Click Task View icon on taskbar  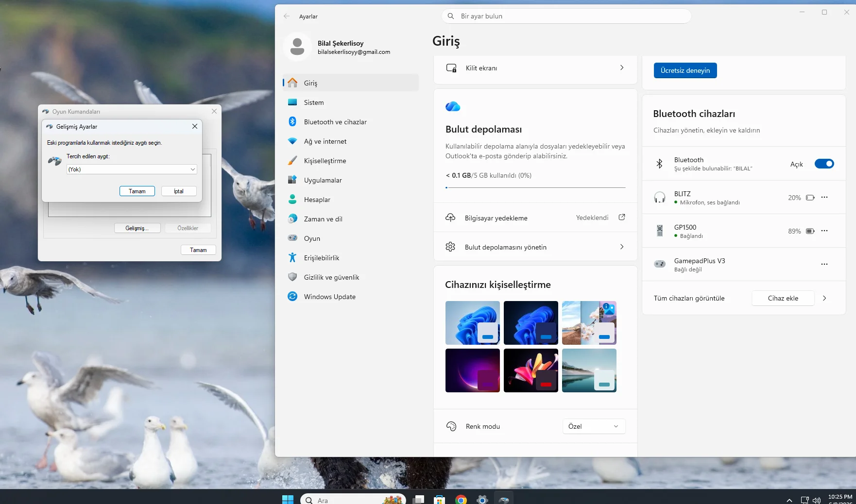pyautogui.click(x=419, y=500)
